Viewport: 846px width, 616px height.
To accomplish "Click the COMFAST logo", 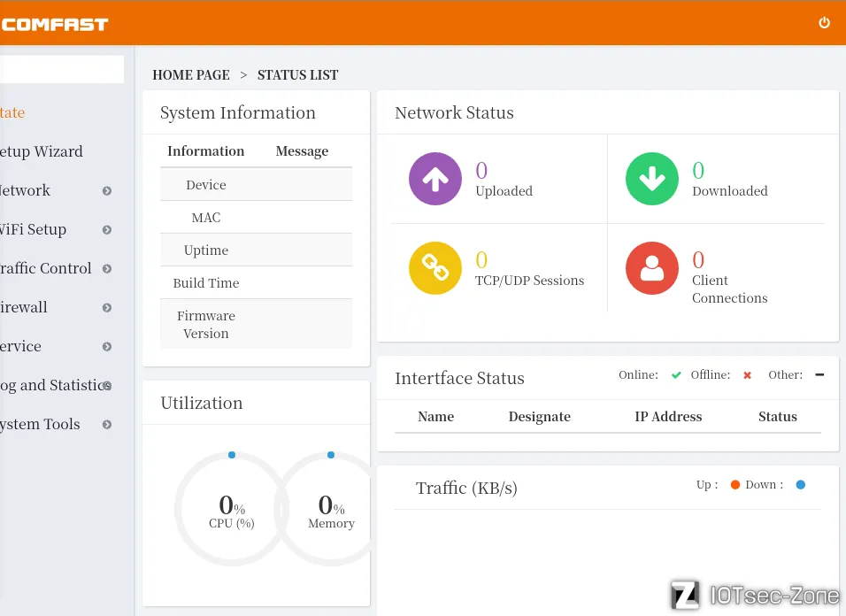I will (x=54, y=24).
